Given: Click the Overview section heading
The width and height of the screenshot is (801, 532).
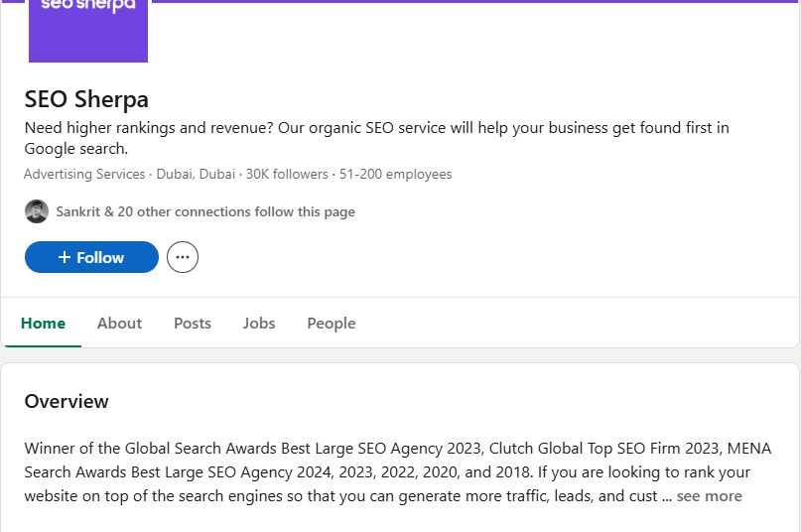Looking at the screenshot, I should click(67, 402).
